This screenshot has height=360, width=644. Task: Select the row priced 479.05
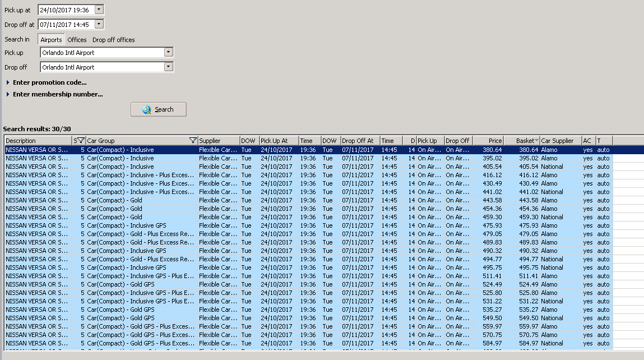click(308, 234)
